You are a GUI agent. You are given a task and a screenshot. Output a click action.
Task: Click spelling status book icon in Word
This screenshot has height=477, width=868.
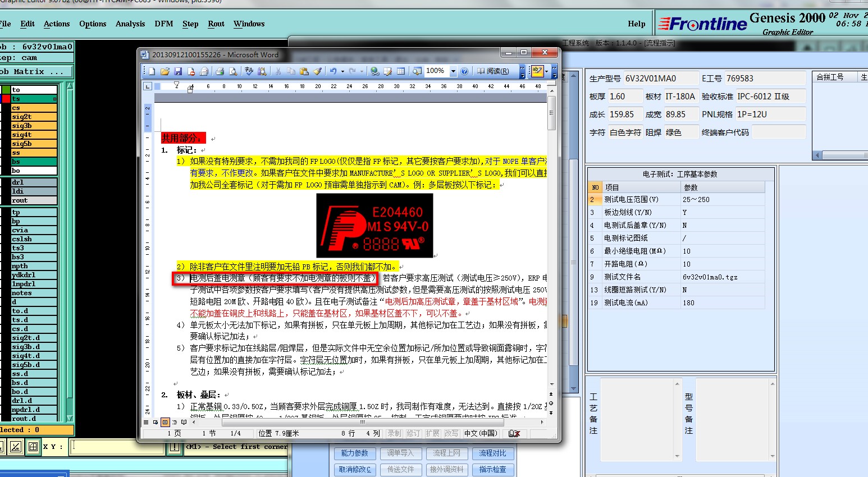click(514, 433)
